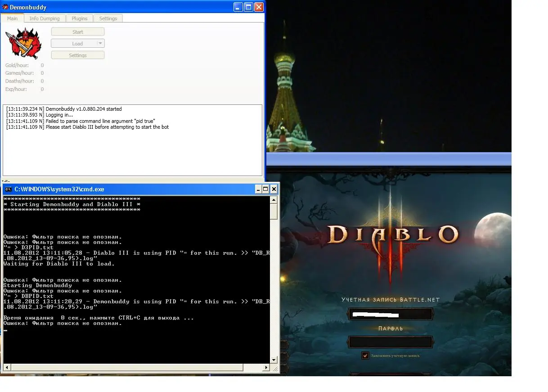Open the Plugins tab
The width and height of the screenshot is (548, 392).
point(80,18)
